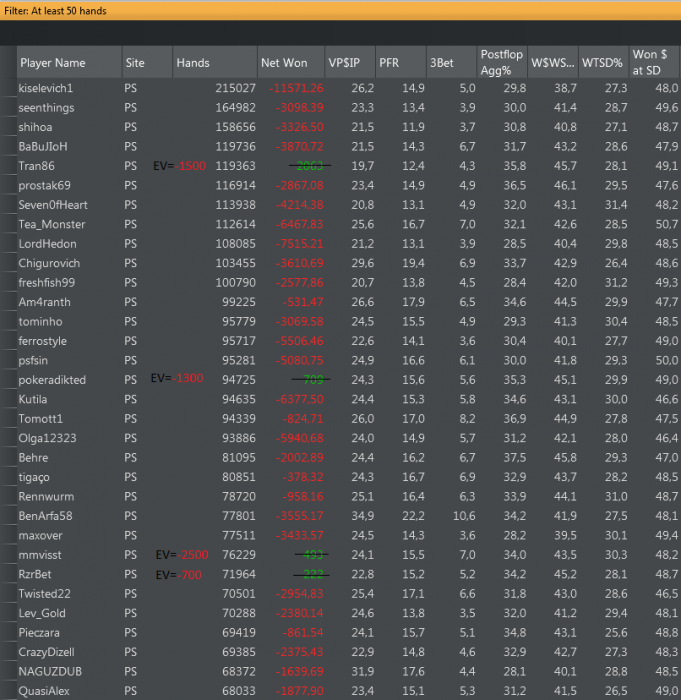Select player NAGUZDUB

click(50, 671)
